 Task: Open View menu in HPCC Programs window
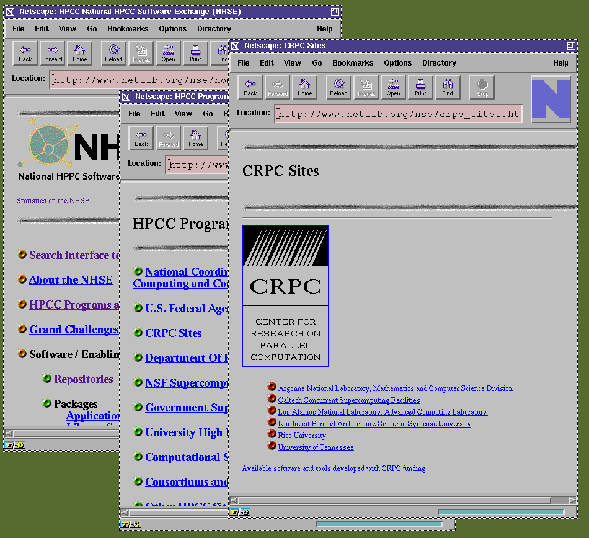pos(183,113)
